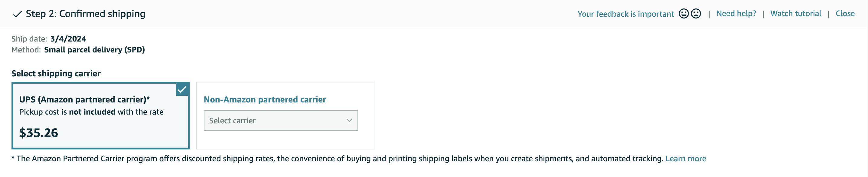
Task: Click the Non-Amazon partnered carrier heading
Action: (x=265, y=100)
